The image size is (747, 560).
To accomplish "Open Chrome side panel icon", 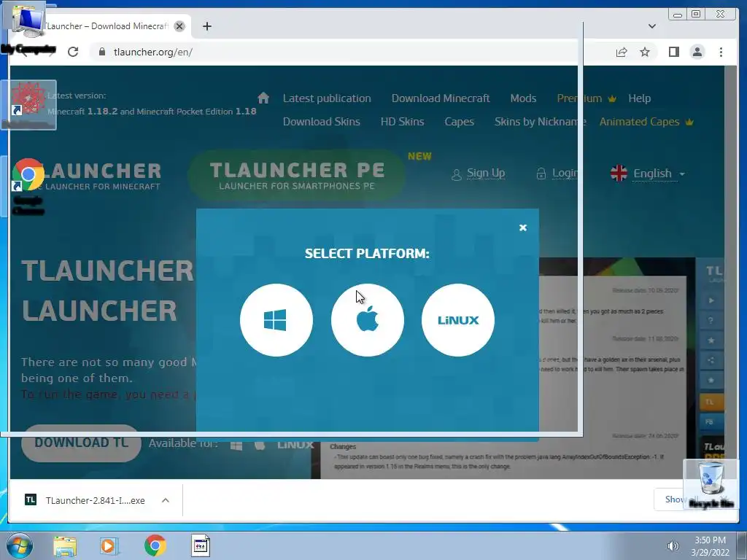I will pos(673,52).
